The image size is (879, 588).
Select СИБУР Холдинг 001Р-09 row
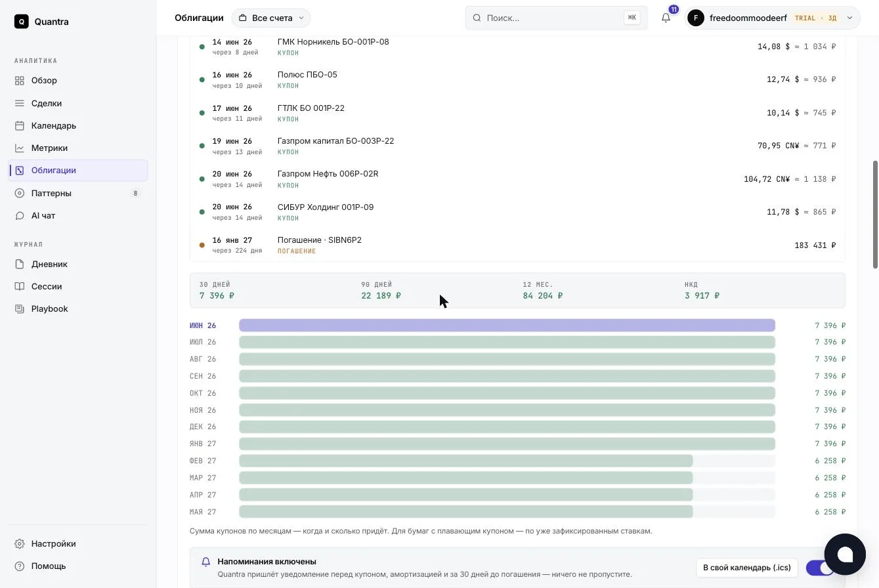(517, 212)
